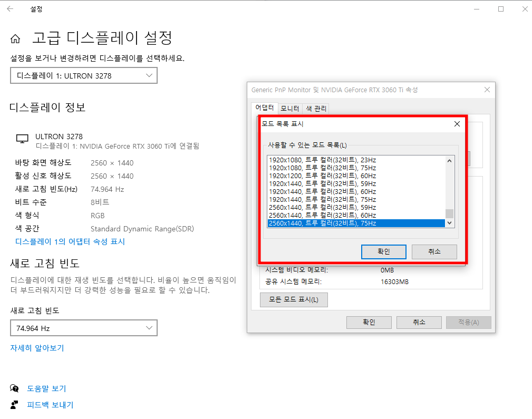Viewport: 532px width, 419px height.
Task: Open the Send feedback link
Action: coord(50,405)
